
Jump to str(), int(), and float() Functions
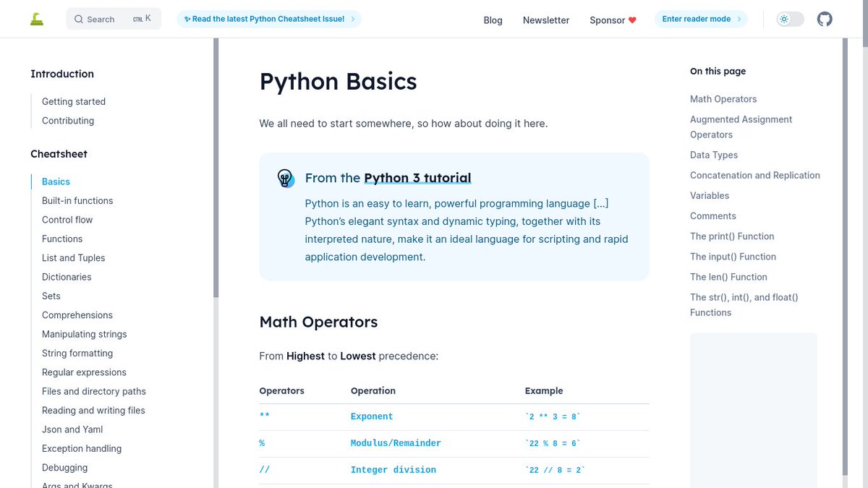[x=744, y=304]
